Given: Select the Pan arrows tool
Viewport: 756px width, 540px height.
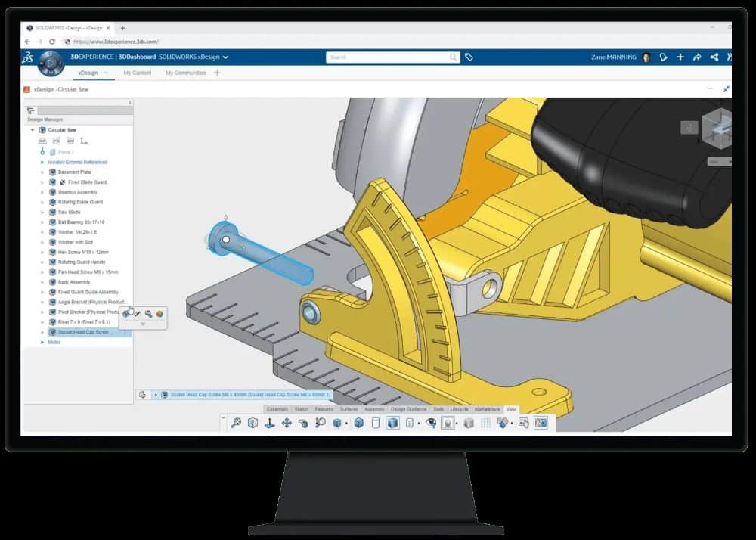Looking at the screenshot, I should coord(287,423).
